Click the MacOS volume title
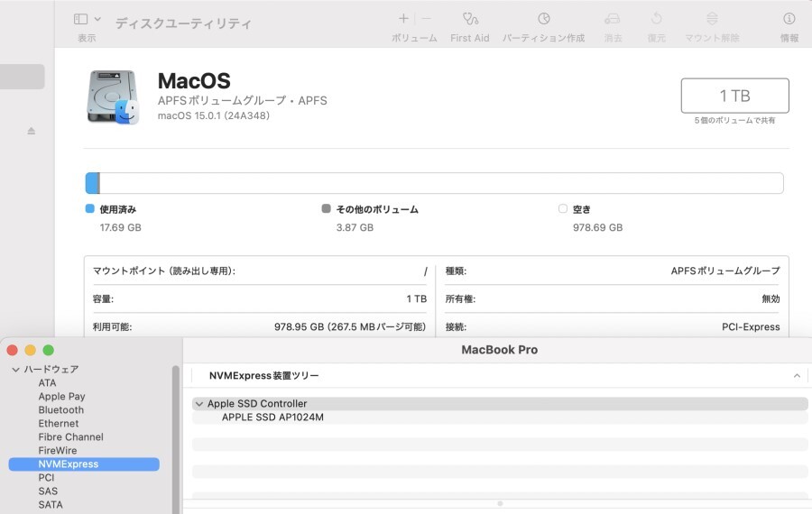The height and width of the screenshot is (514, 812). (194, 81)
